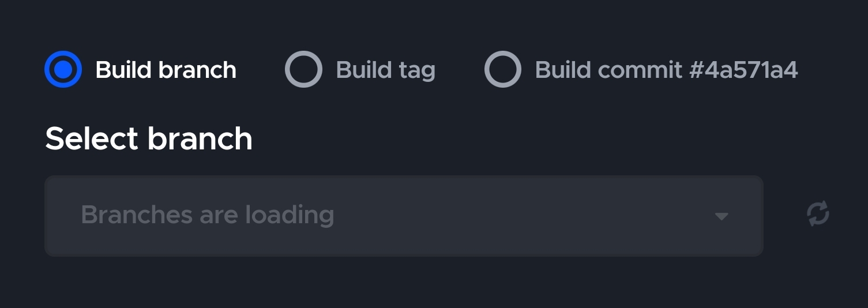Click the empty circle beside Build commit

pos(503,69)
